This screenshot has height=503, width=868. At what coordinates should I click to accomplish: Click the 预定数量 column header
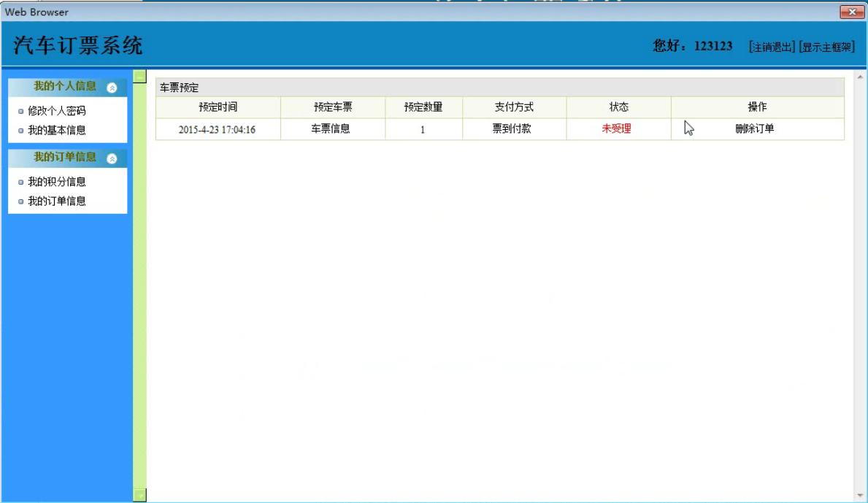point(423,107)
